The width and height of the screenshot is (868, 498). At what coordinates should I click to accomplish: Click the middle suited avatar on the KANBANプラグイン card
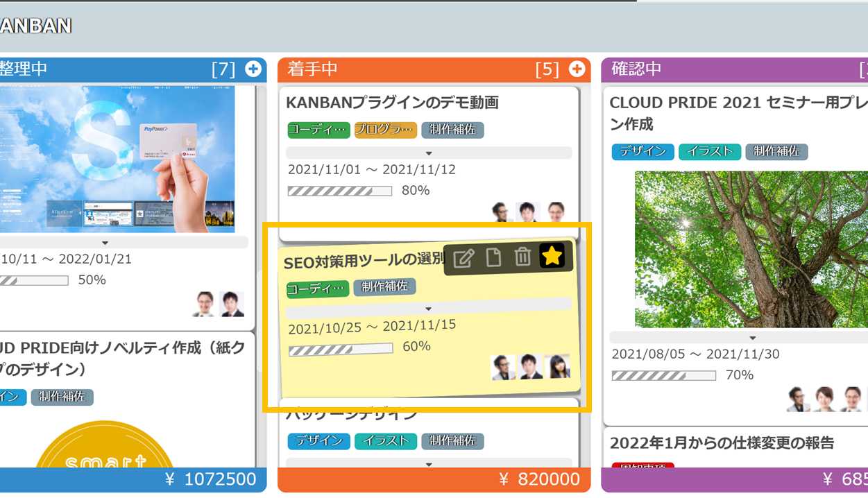pyautogui.click(x=527, y=212)
